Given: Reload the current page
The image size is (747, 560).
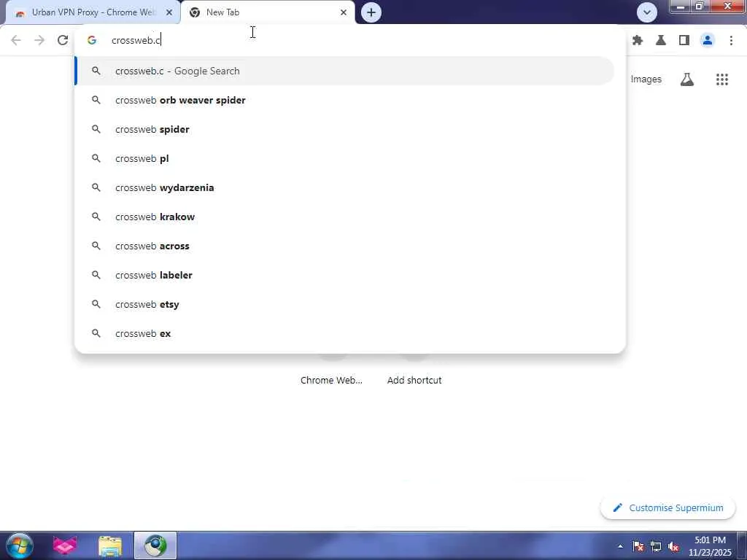Looking at the screenshot, I should (63, 41).
